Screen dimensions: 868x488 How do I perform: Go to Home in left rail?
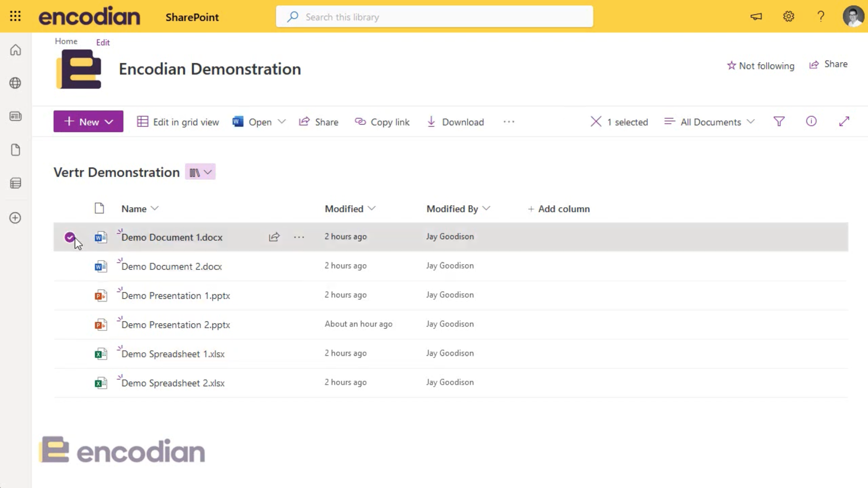[15, 50]
